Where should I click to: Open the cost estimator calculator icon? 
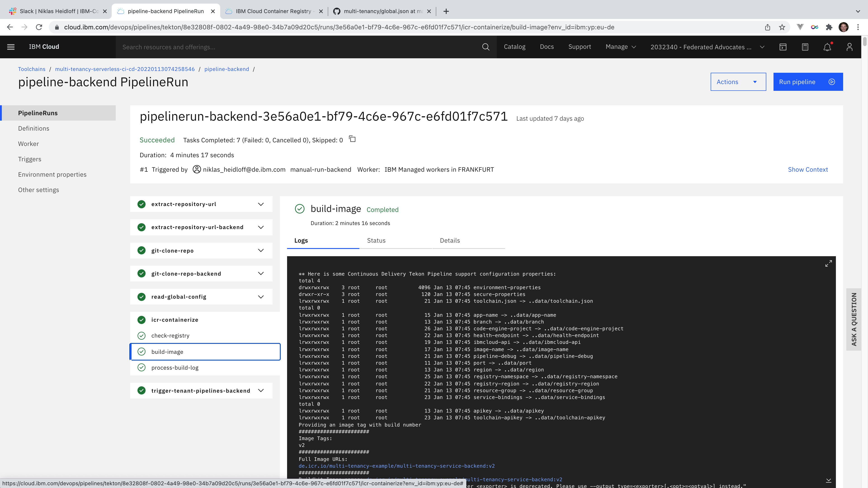click(805, 47)
